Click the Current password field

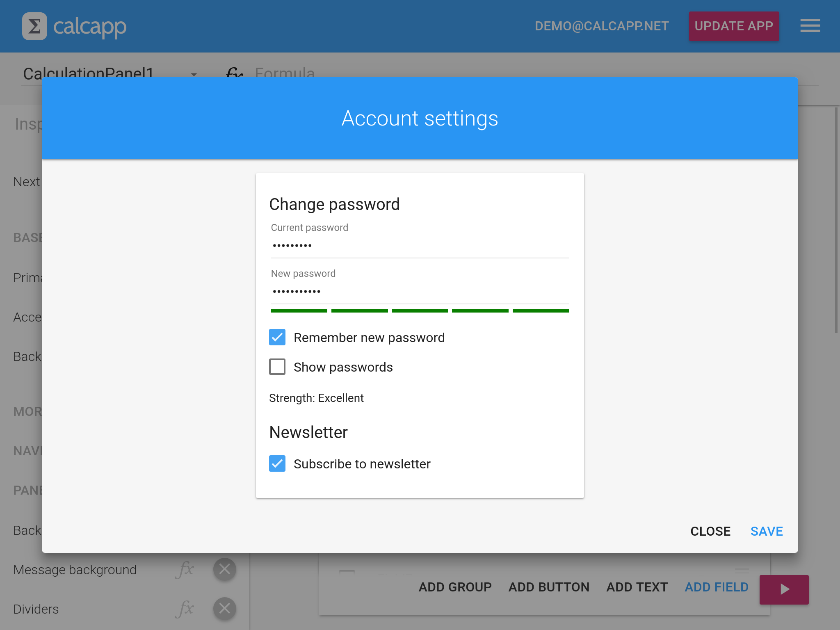click(419, 246)
